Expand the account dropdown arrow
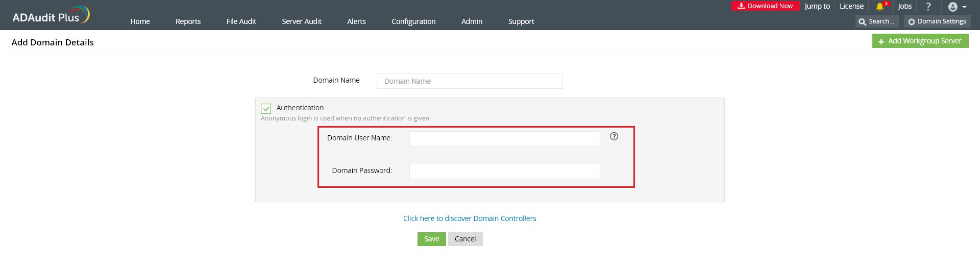The width and height of the screenshot is (980, 270). (964, 7)
